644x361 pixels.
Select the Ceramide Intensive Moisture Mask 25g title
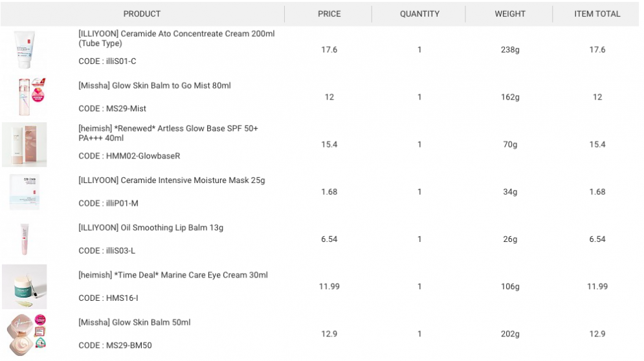tap(172, 181)
